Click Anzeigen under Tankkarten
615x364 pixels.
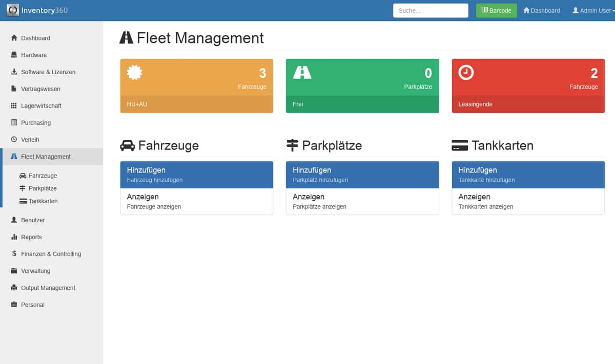tap(528, 201)
